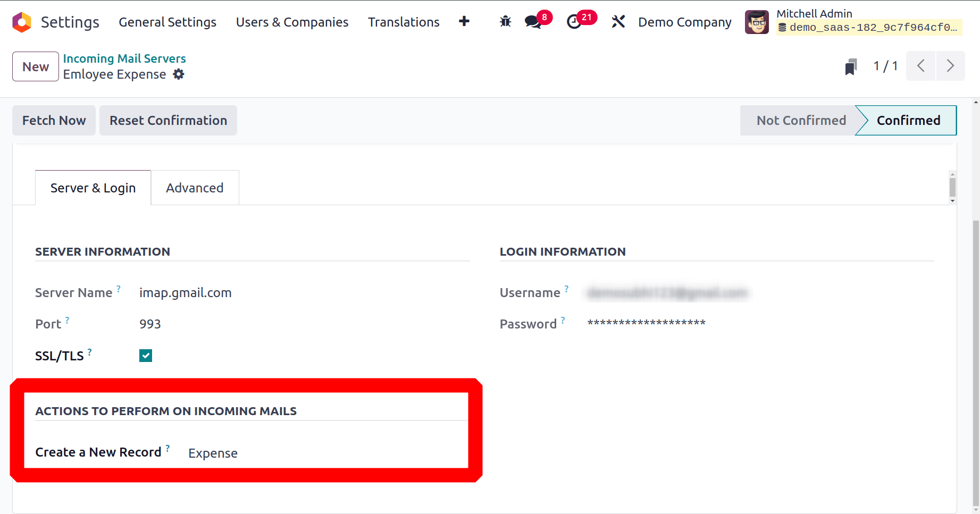Open conversations with 8 unread messages
Image resolution: width=980 pixels, height=514 pixels.
[x=538, y=20]
